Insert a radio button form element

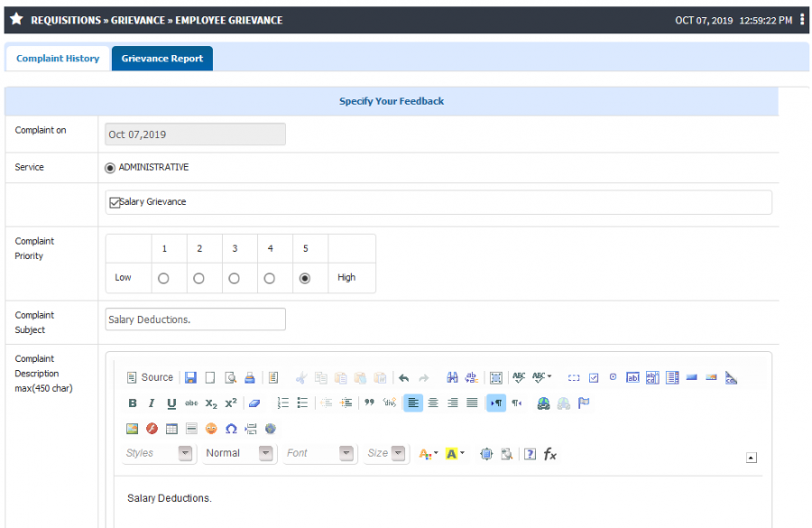(x=614, y=377)
